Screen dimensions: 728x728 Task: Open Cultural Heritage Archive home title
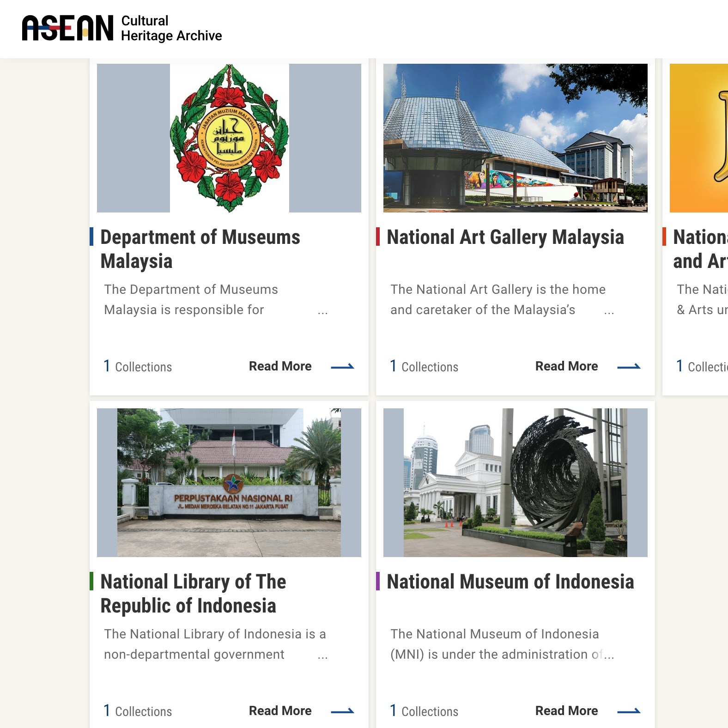(x=171, y=28)
